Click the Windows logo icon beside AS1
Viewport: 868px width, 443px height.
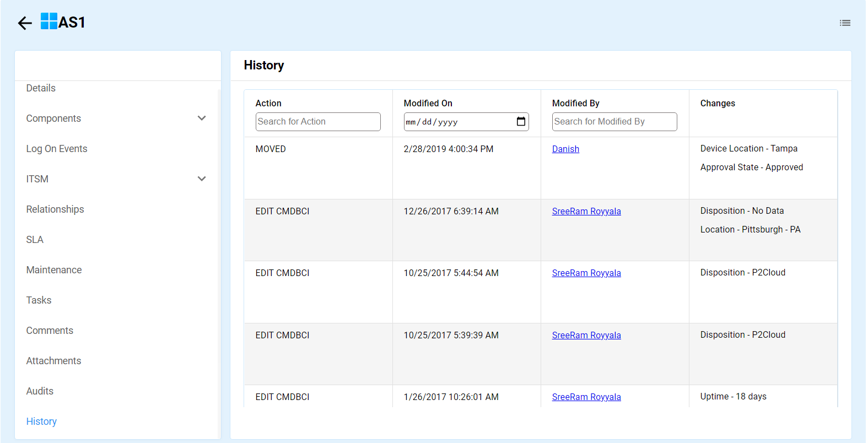(x=49, y=21)
